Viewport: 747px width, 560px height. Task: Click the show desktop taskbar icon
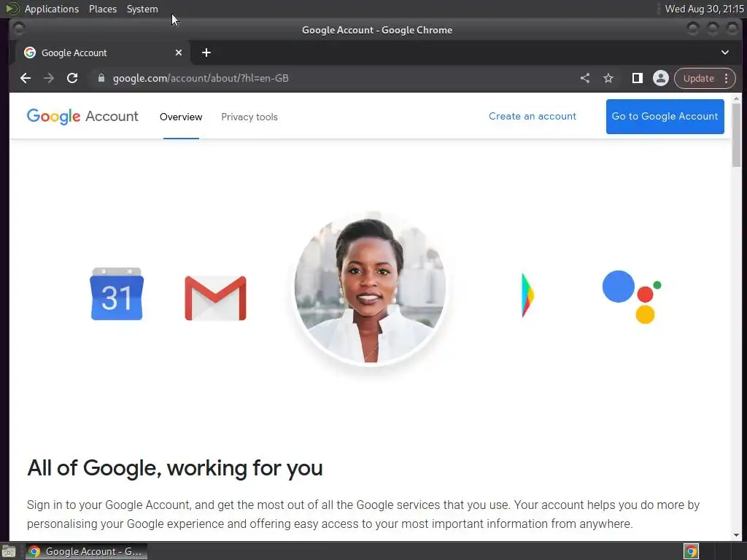point(9,551)
